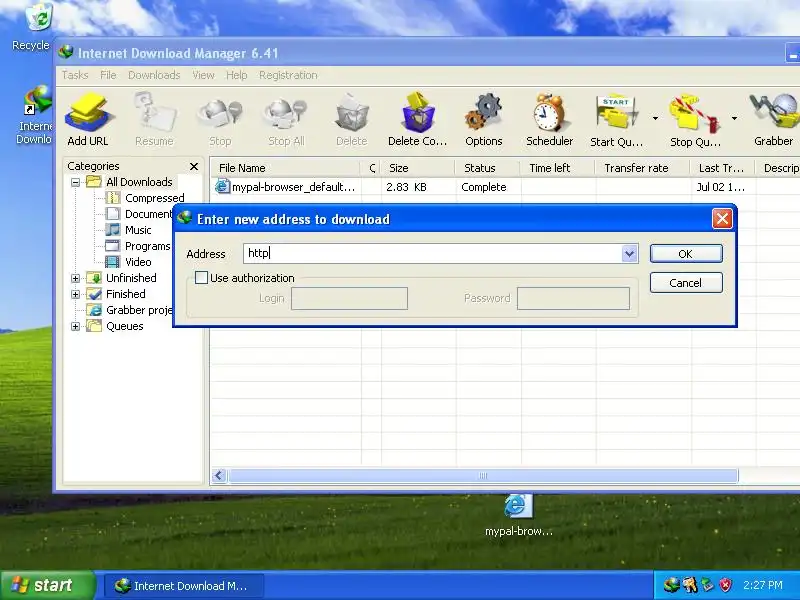Click the 2:27 PM taskbar clock
Viewport: 800px width, 600px height.
(x=762, y=585)
